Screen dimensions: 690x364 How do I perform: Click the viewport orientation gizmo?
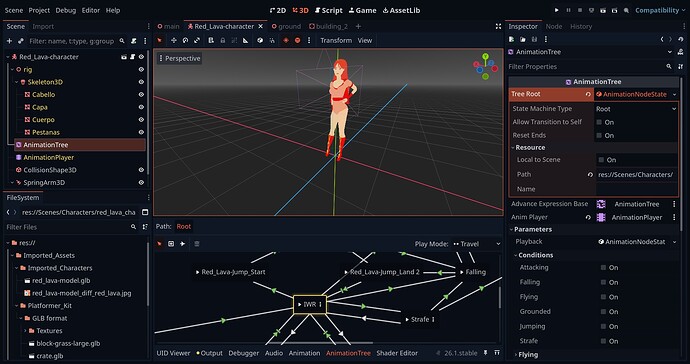[x=485, y=66]
